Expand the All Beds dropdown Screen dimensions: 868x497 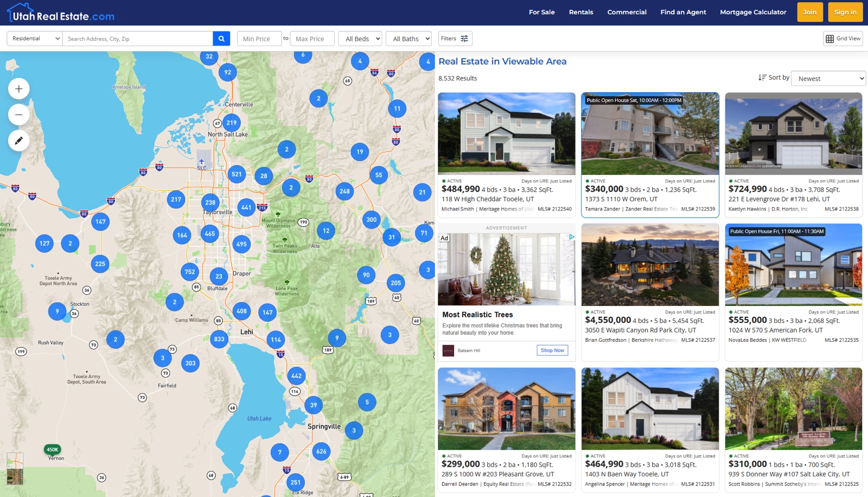point(360,39)
